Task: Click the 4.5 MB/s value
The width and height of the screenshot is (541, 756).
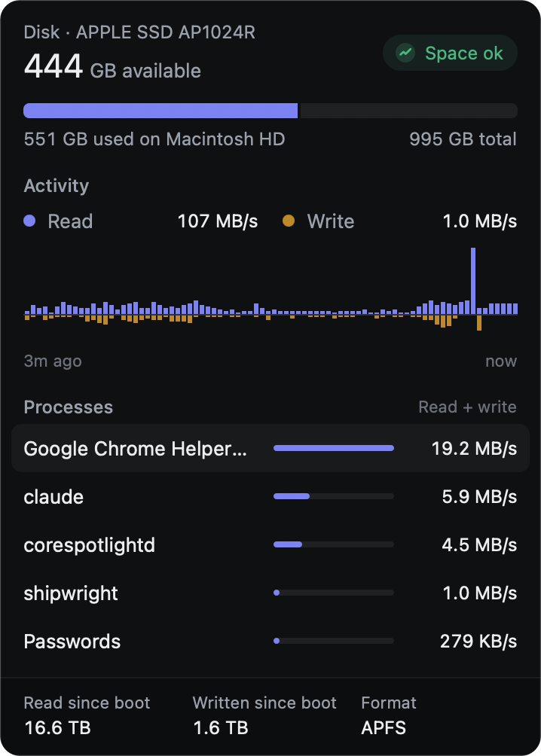Action: tap(479, 545)
